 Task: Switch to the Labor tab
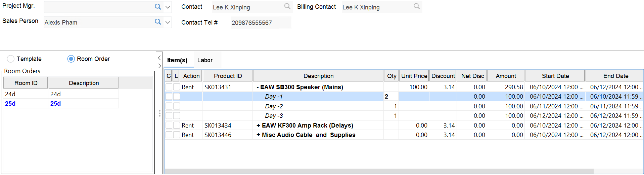pos(205,60)
